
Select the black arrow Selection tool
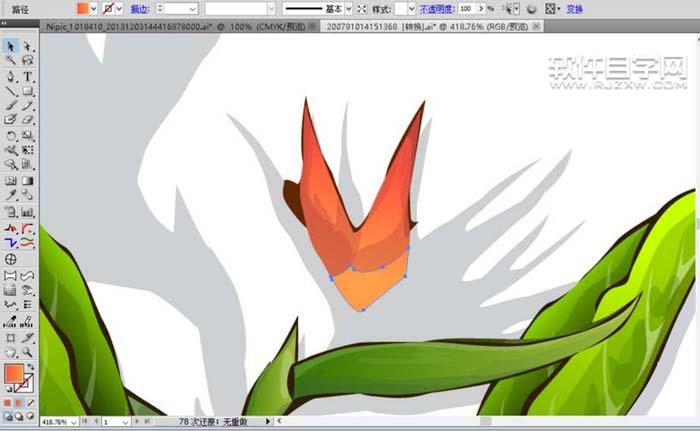(x=10, y=46)
